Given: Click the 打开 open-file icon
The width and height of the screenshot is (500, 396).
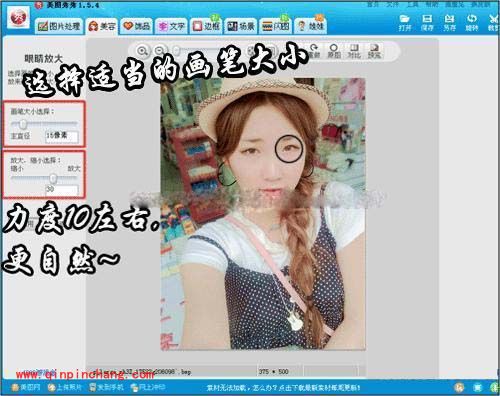Looking at the screenshot, I should pos(404,23).
